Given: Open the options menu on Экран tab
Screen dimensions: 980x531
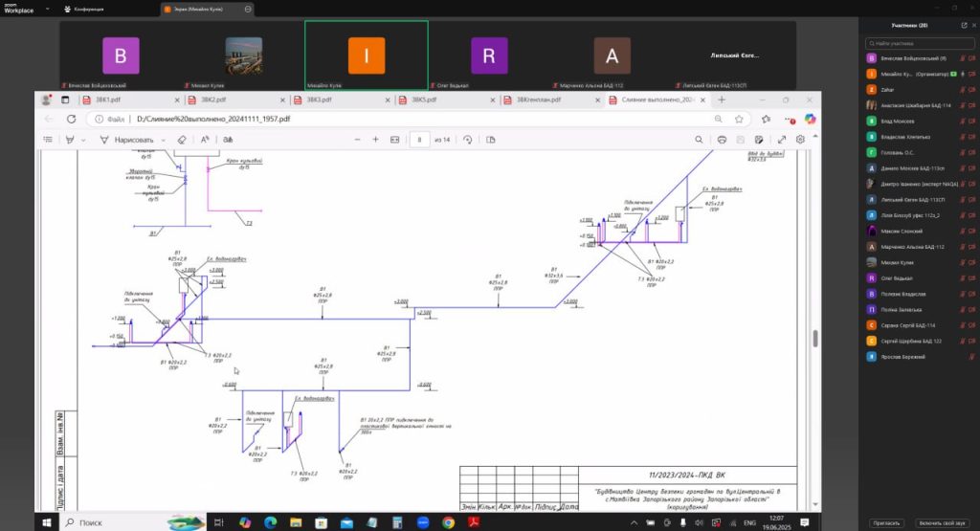Looking at the screenshot, I should click(249, 9).
